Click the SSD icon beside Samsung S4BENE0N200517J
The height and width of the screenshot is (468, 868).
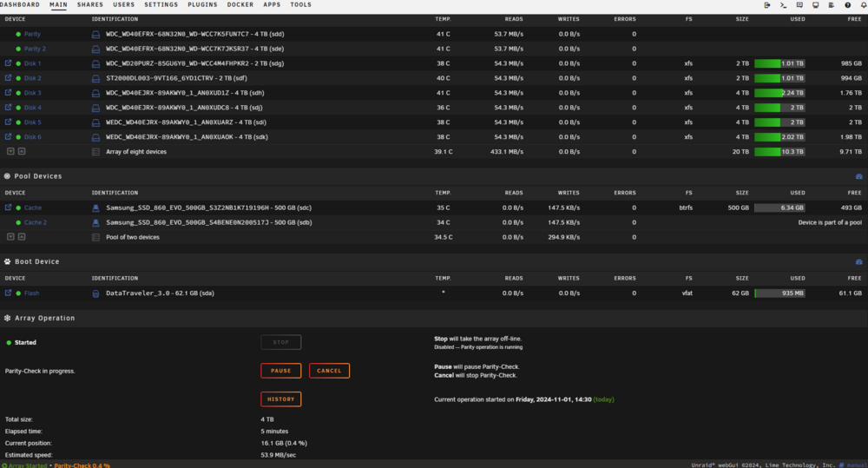pos(95,222)
